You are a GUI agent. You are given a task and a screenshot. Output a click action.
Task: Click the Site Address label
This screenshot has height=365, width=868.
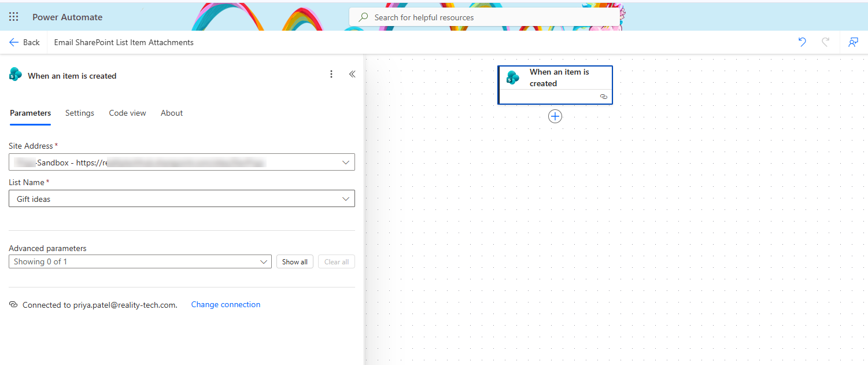[33, 146]
